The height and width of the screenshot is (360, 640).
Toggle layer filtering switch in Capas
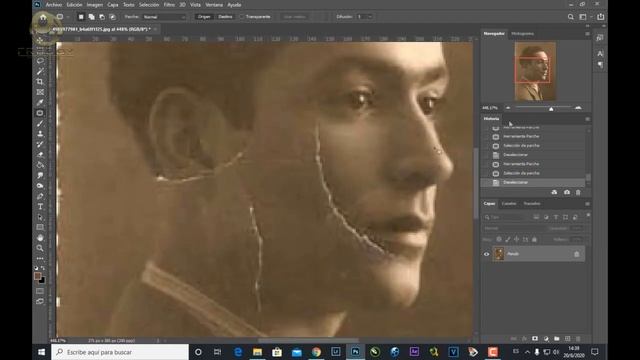(x=588, y=215)
